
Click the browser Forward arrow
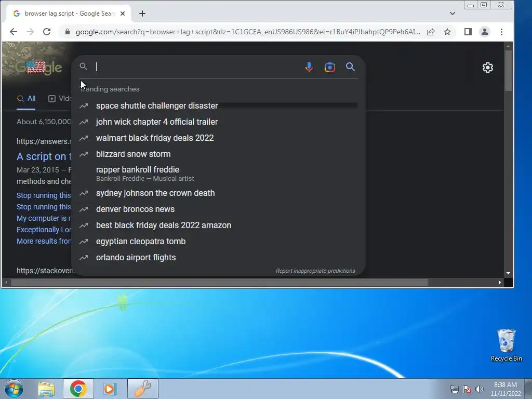point(30,32)
